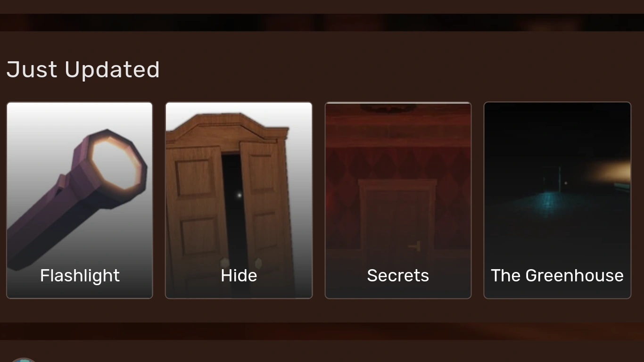The image size is (644, 362).
Task: Click the wardrobe's right door knob
Action: (258, 263)
